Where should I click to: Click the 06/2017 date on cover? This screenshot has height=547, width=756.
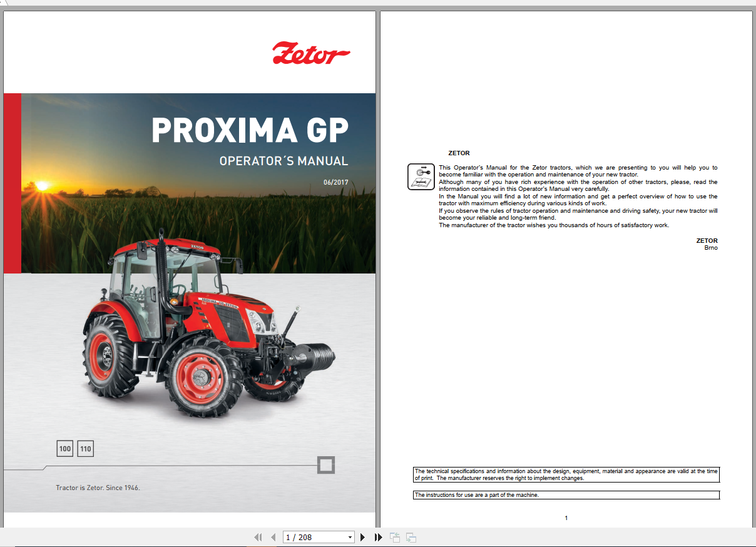(335, 183)
